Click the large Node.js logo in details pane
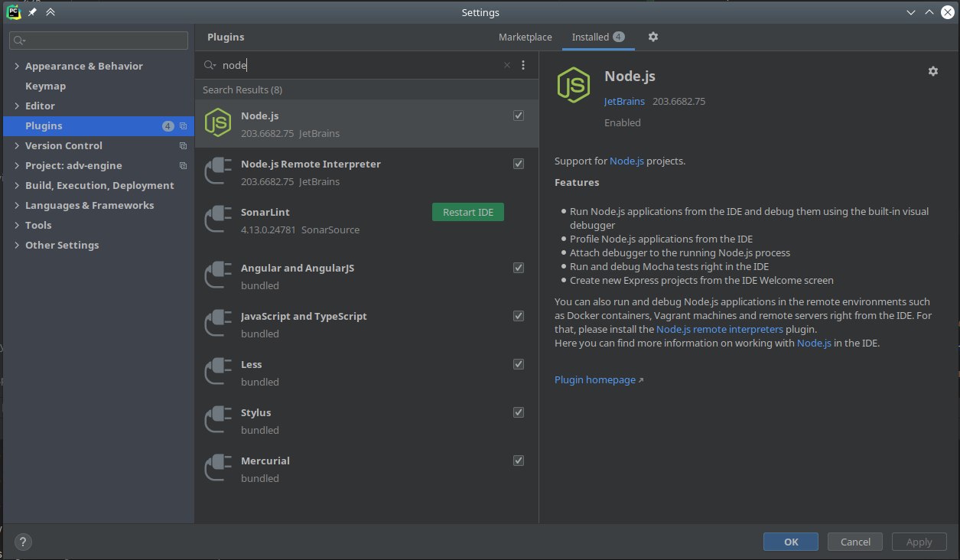The height and width of the screenshot is (560, 960). 574,85
